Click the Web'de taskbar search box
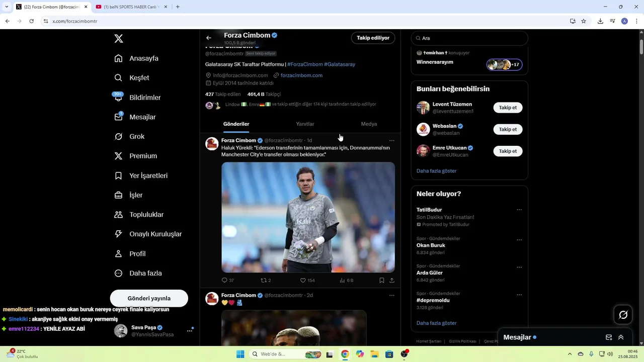Image resolution: width=644 pixels, height=362 pixels. coord(286,354)
